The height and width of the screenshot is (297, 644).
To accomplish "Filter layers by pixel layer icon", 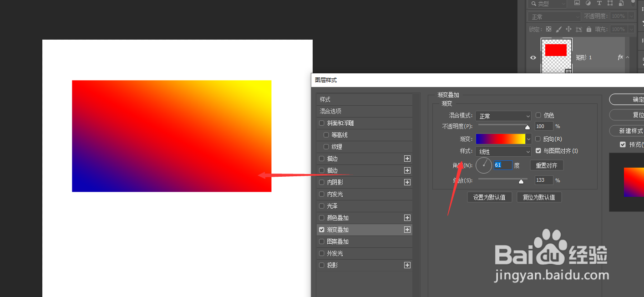I will pos(577,3).
